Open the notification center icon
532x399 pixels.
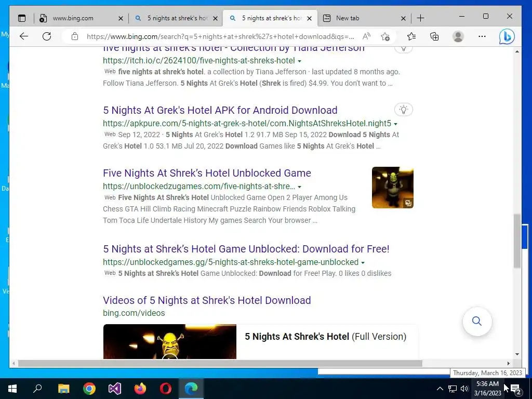click(516, 389)
